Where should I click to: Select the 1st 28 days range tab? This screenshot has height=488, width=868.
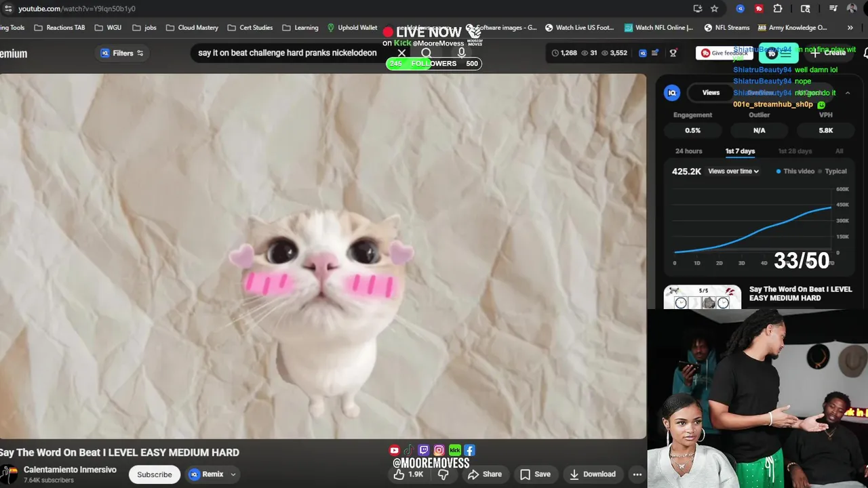[x=795, y=151]
